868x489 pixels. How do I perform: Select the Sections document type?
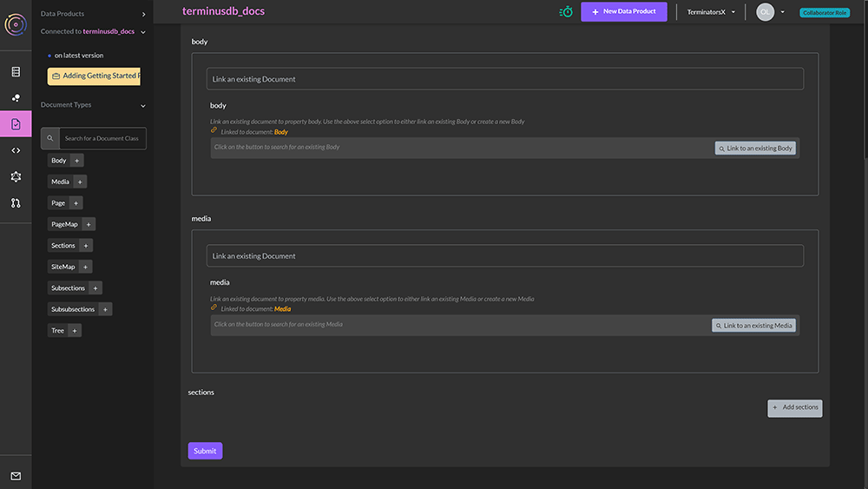63,245
